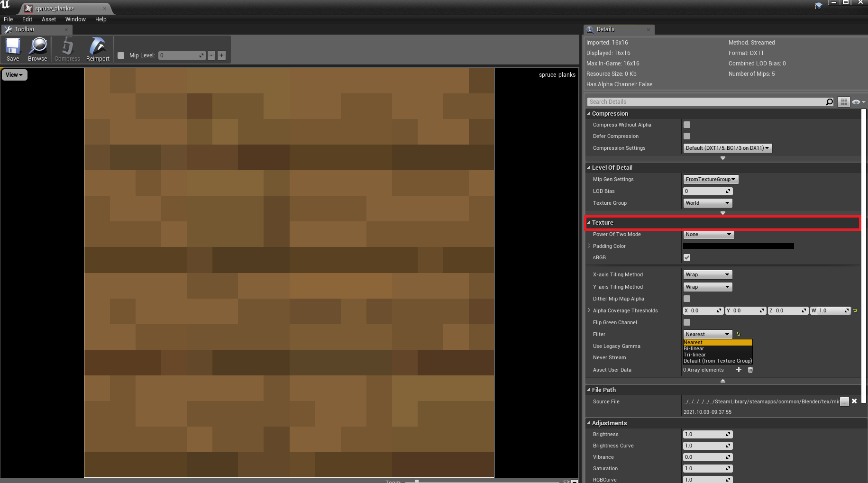Browse to asset in Content Browser
Screen dimensions: 868x483
pos(37,49)
